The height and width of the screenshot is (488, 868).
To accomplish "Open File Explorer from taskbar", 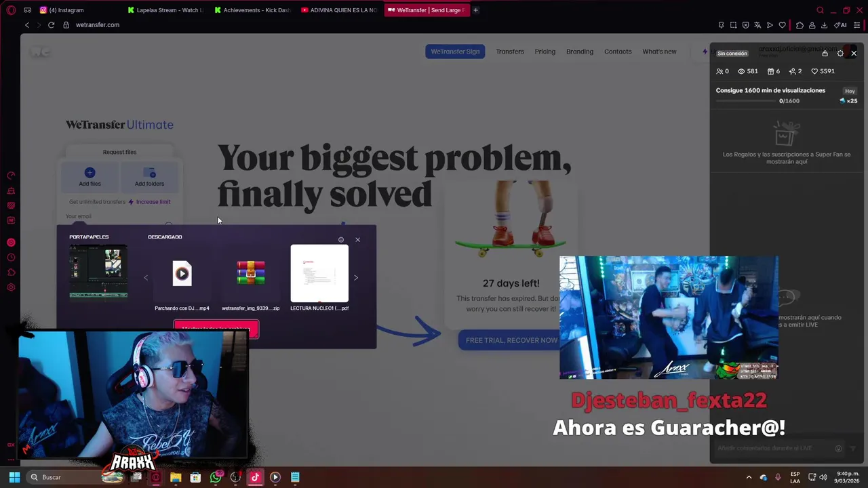I will click(x=176, y=477).
